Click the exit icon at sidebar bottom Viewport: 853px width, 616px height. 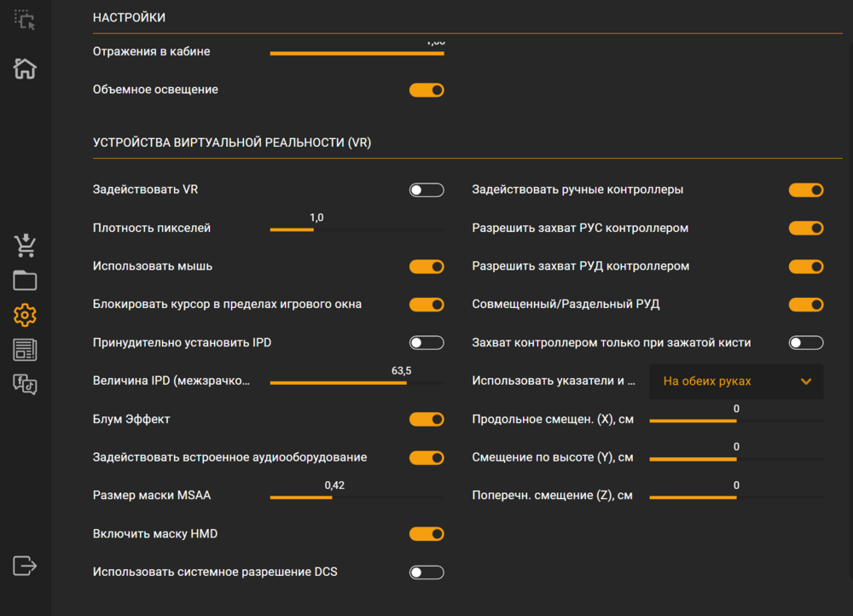point(25,565)
